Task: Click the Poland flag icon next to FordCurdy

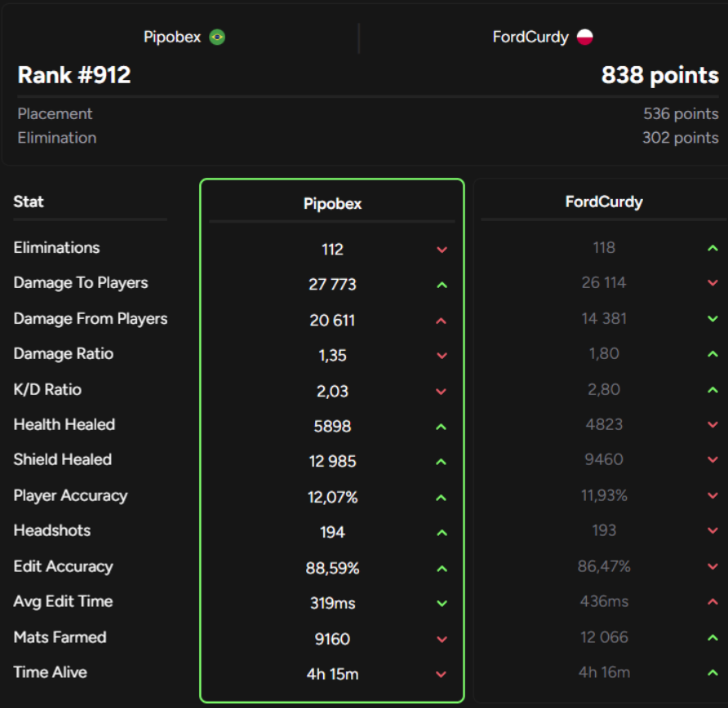Action: coord(584,38)
